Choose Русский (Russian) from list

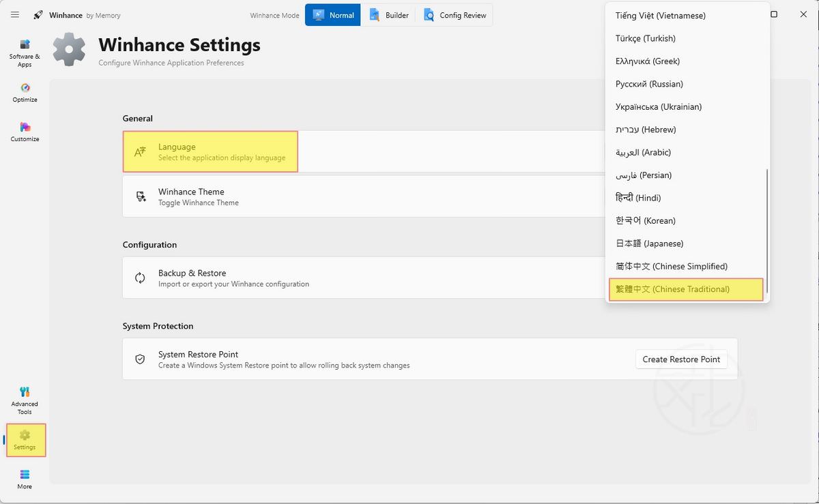(687, 84)
